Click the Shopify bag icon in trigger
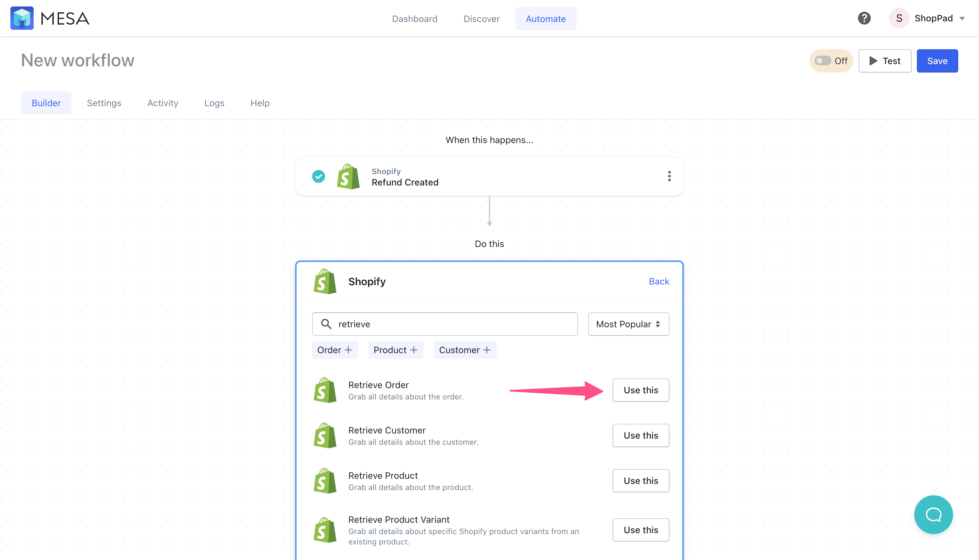Image resolution: width=979 pixels, height=560 pixels. (348, 176)
